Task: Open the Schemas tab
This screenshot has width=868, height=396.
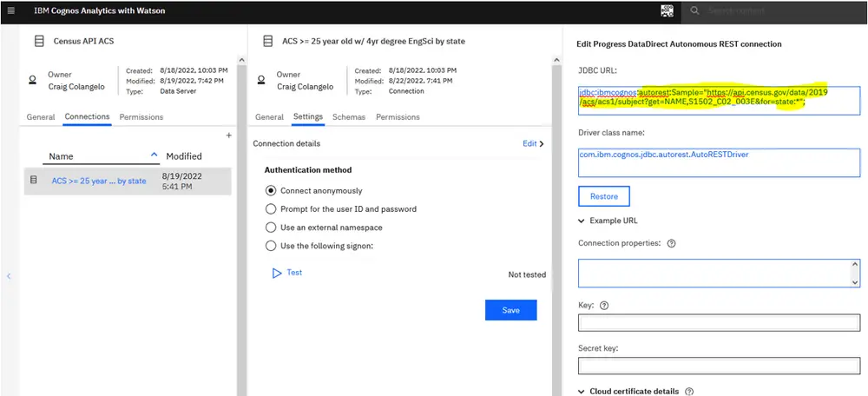Action: 349,117
